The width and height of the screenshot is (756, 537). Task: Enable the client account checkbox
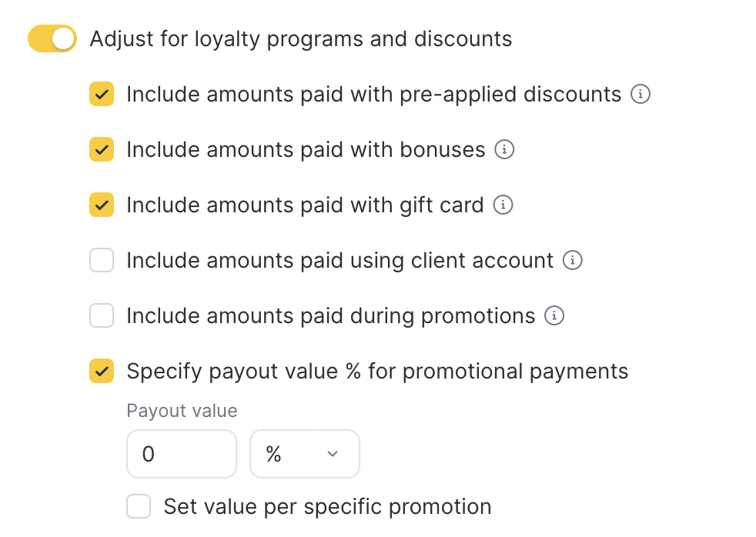click(x=102, y=261)
